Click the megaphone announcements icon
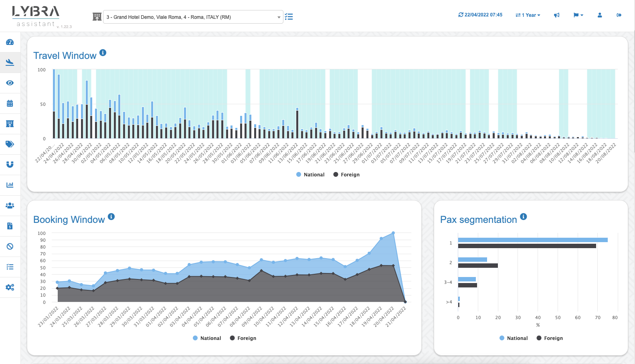Image resolution: width=635 pixels, height=364 pixels. tap(556, 15)
